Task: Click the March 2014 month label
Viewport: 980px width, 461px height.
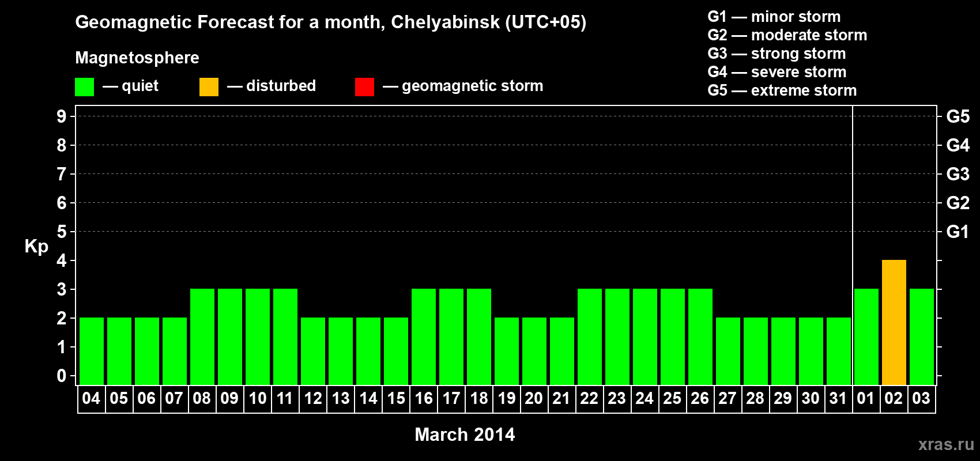Action: [465, 434]
